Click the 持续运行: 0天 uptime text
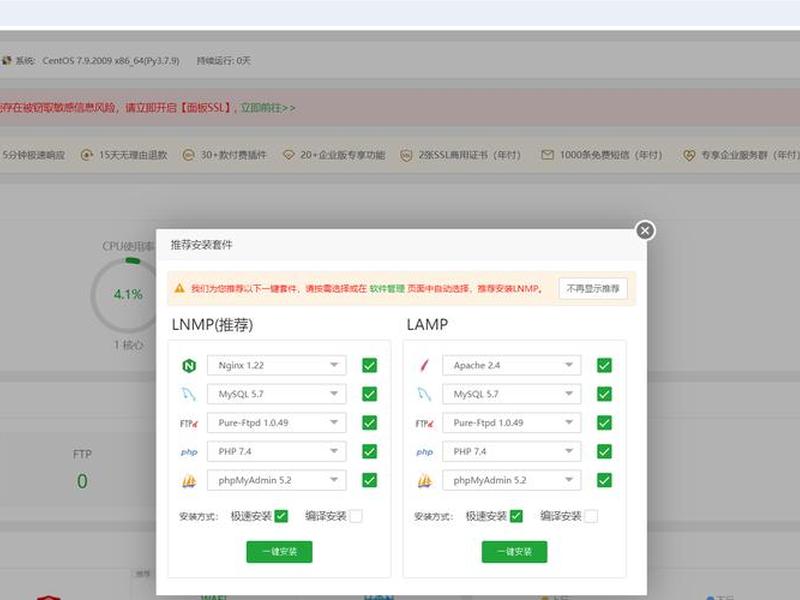The image size is (800, 600). click(x=223, y=61)
